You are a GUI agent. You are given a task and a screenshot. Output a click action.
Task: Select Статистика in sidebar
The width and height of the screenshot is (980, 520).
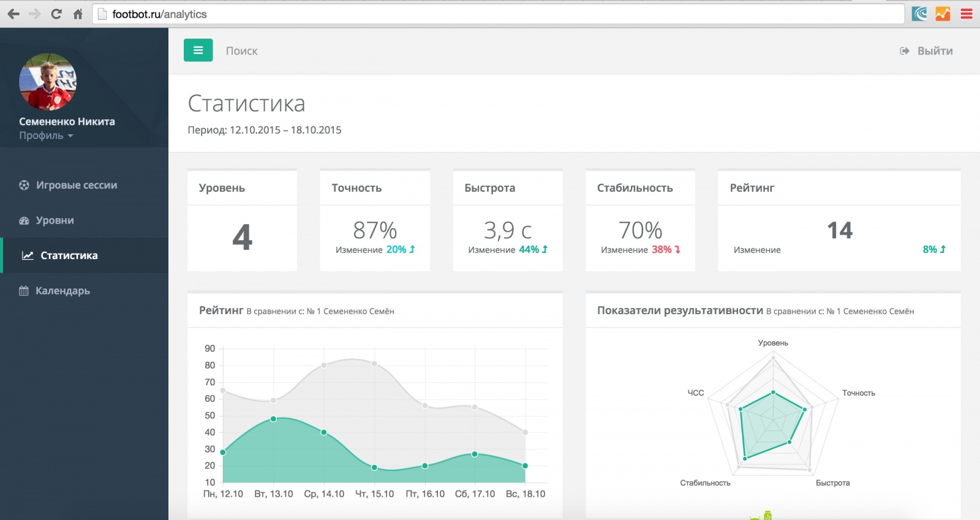tap(84, 255)
